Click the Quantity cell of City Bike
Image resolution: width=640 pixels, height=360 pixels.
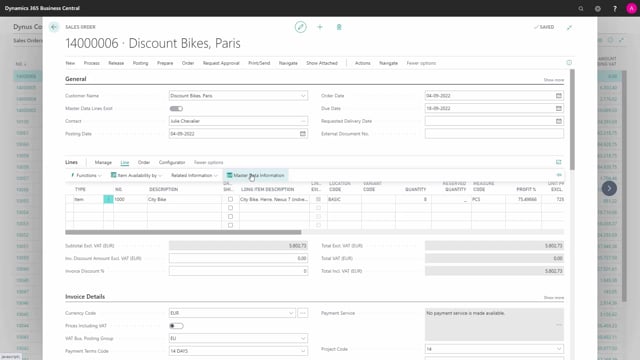coord(413,199)
